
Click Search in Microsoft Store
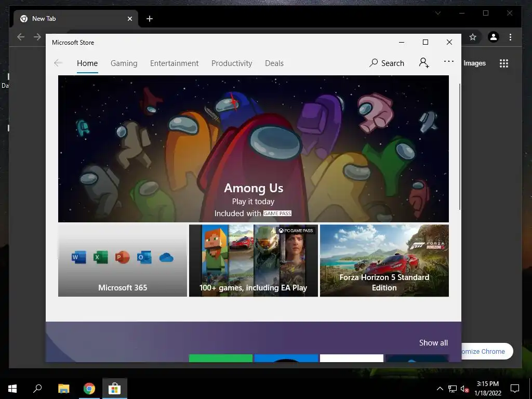[x=387, y=63]
